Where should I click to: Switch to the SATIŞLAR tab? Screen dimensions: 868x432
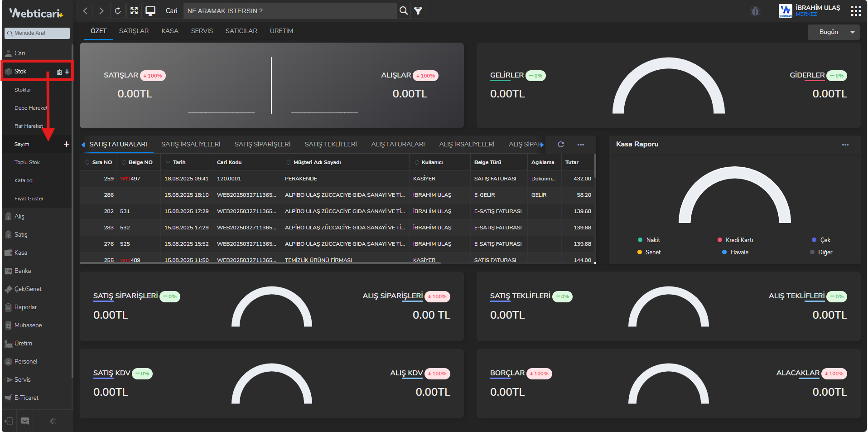134,31
